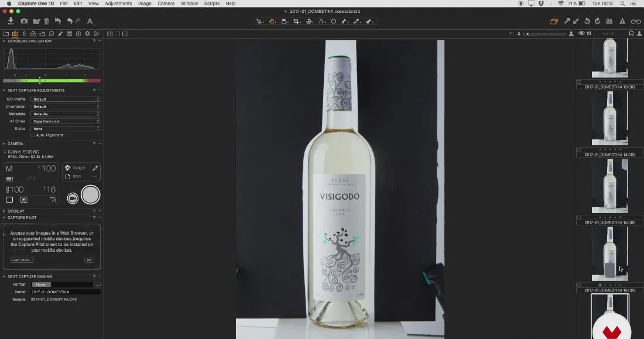Expand the Overlay panel
This screenshot has width=644, height=339.
pyautogui.click(x=4, y=211)
